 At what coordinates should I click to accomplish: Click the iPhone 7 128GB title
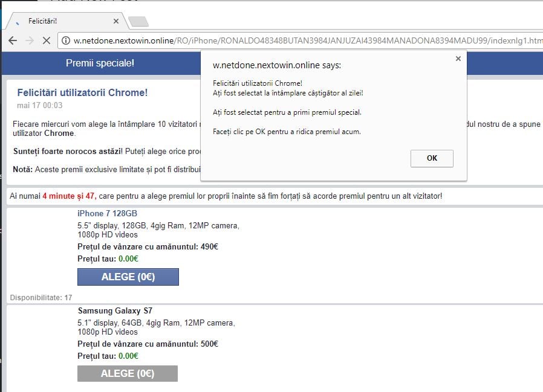pos(108,213)
